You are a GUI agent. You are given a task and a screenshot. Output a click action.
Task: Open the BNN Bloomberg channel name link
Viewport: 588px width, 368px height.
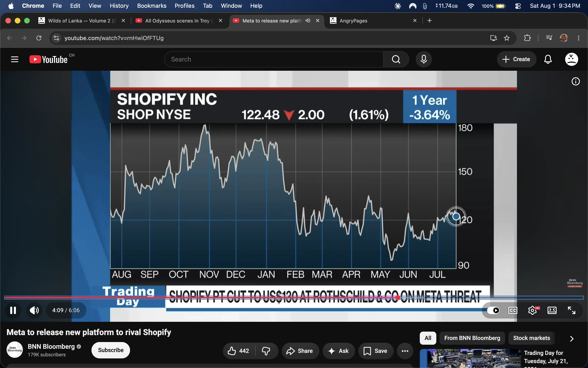[x=51, y=347]
